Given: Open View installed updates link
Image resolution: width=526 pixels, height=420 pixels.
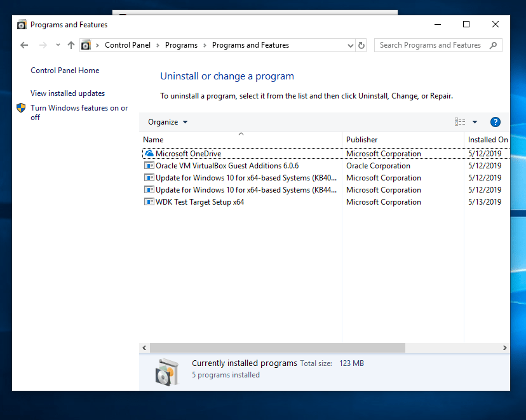Looking at the screenshot, I should click(67, 93).
